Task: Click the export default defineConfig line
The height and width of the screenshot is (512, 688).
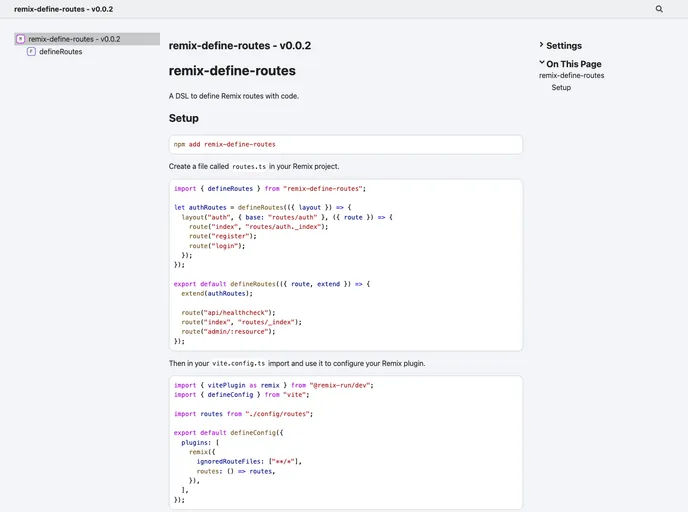Action: [x=228, y=433]
